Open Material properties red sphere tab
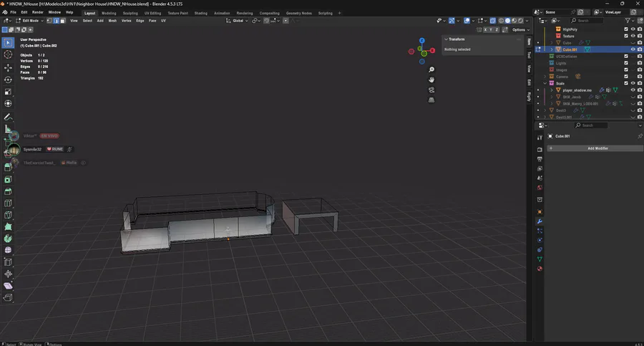Image resolution: width=644 pixels, height=346 pixels. (540, 269)
